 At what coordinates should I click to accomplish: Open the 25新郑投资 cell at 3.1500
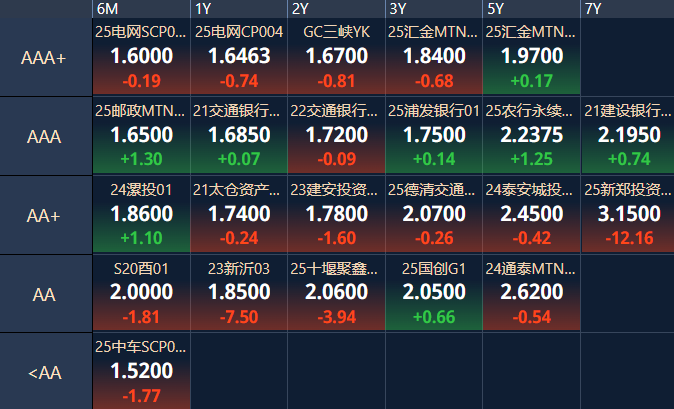pos(628,214)
